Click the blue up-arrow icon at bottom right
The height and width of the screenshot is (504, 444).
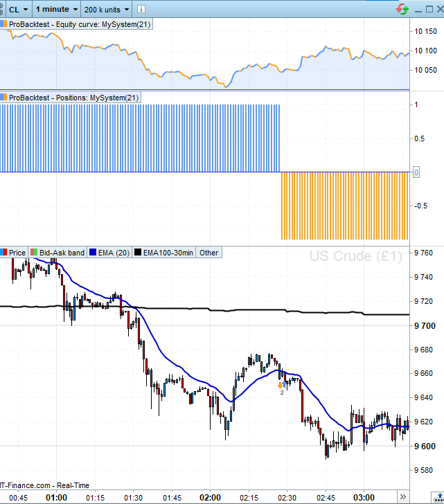pos(440,498)
